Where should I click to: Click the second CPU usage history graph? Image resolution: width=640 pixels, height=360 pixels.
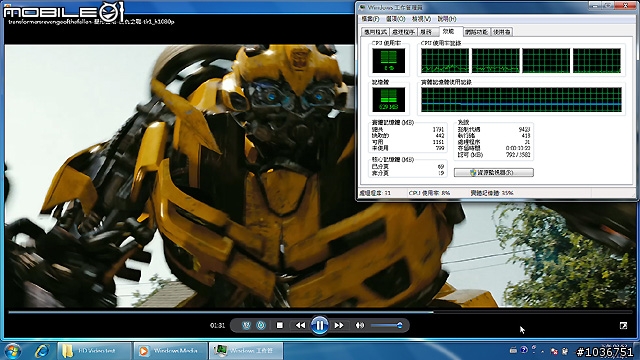pyautogui.click(x=496, y=60)
